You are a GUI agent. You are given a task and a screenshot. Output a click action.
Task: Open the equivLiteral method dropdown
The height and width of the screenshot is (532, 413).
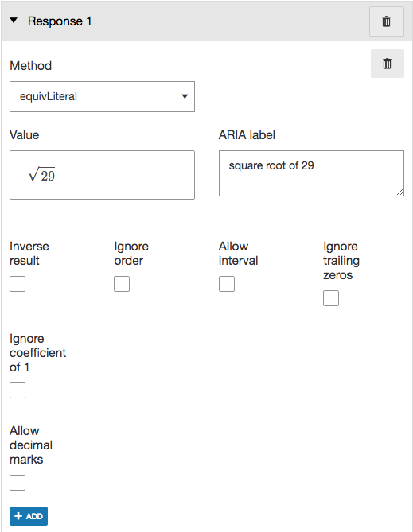coord(102,96)
